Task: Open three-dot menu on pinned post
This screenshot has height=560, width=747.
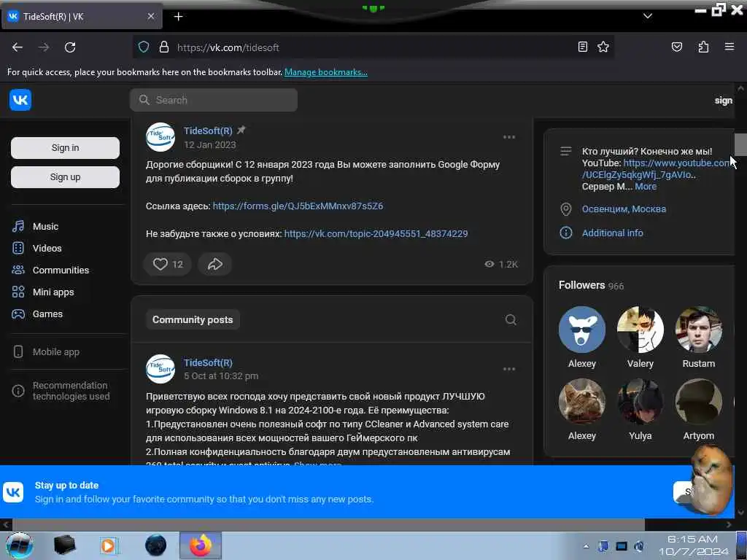Action: [x=508, y=137]
